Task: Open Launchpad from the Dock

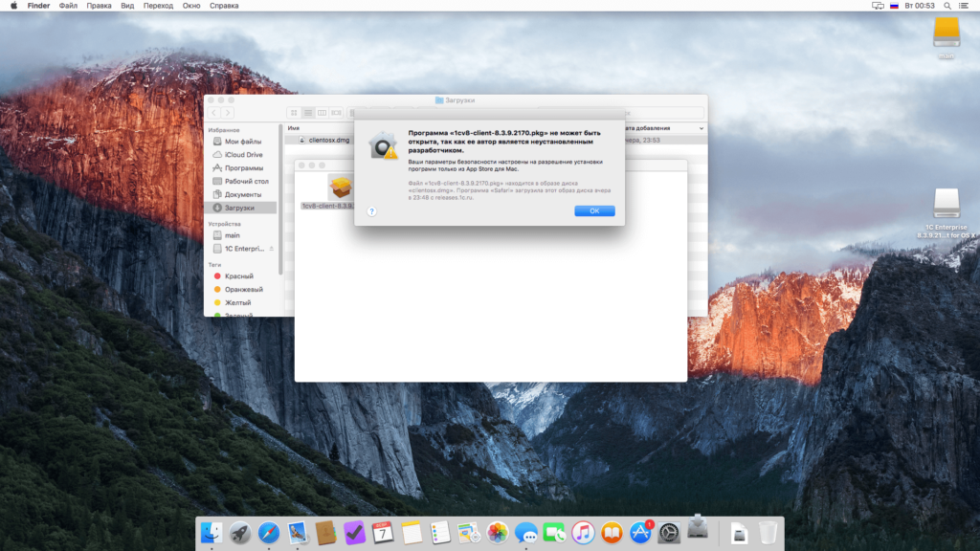Action: 240,533
